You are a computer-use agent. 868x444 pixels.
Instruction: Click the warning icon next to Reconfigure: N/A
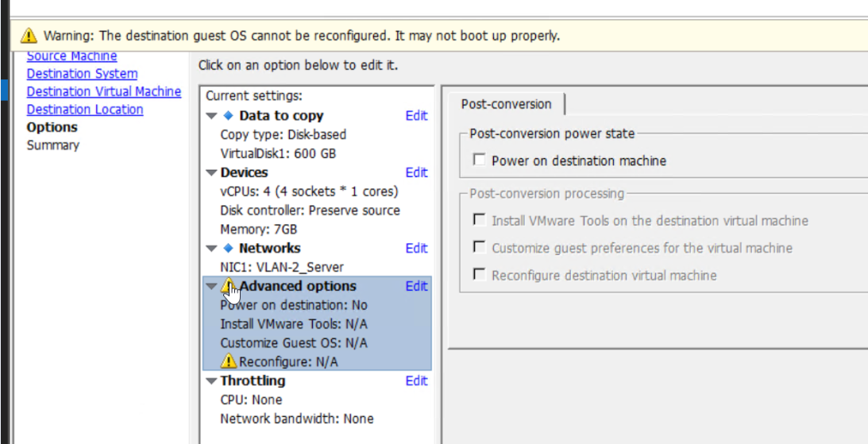coord(229,362)
